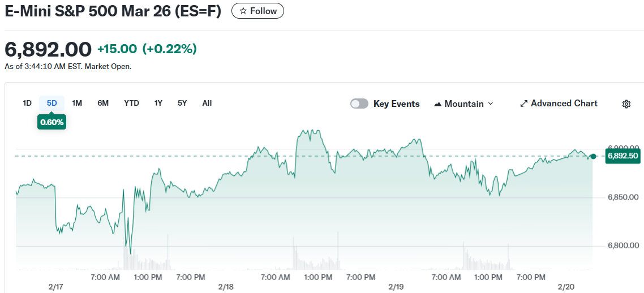Click the 6,800.00 y-axis label
This screenshot has height=293, width=644.
[x=623, y=246]
